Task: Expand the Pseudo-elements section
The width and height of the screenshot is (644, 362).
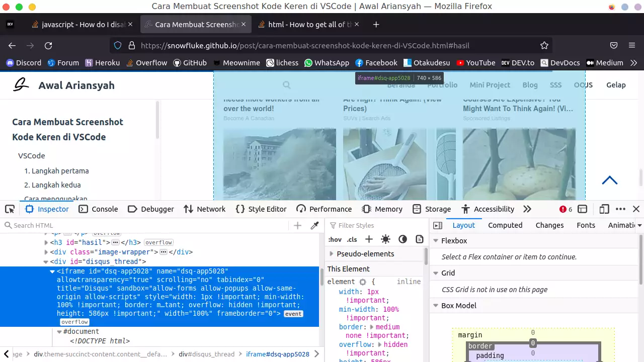Action: (332, 254)
